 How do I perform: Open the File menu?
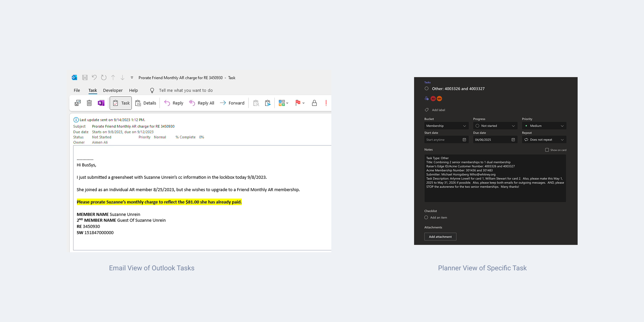pos(77,90)
